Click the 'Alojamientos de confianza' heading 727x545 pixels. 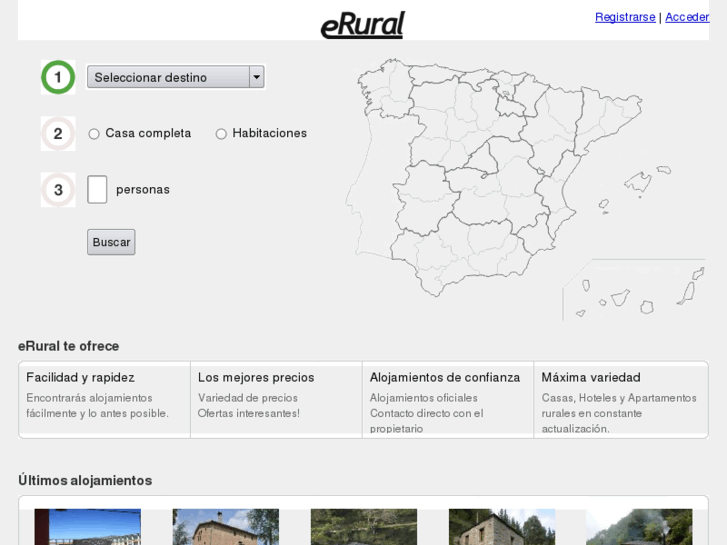(445, 378)
